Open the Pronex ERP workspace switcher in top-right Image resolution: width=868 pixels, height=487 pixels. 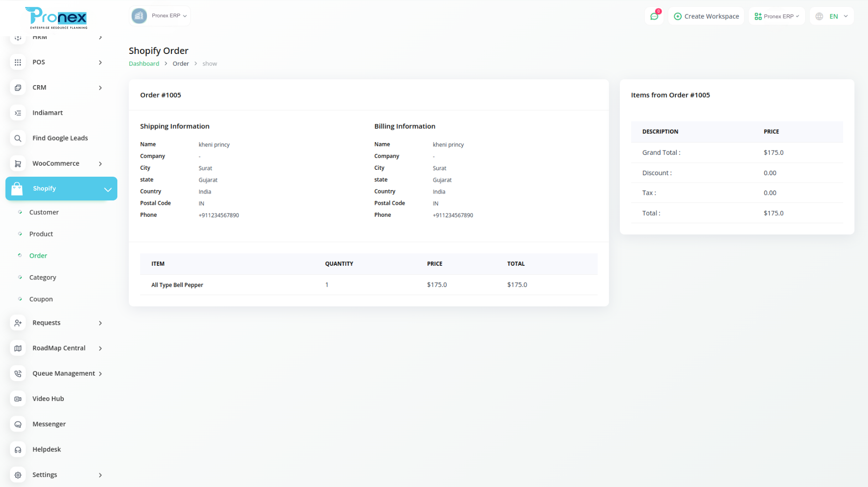click(776, 16)
